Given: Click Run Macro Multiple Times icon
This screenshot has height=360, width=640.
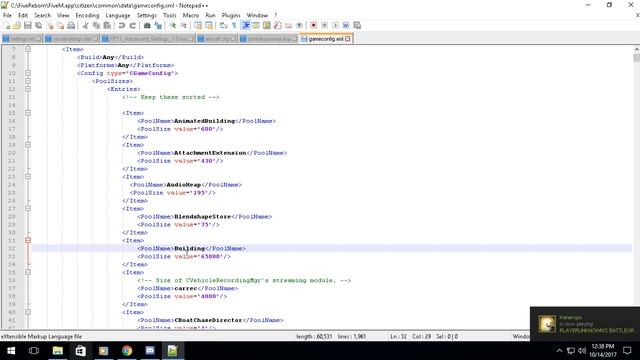Looking at the screenshot, I should coord(346,25).
